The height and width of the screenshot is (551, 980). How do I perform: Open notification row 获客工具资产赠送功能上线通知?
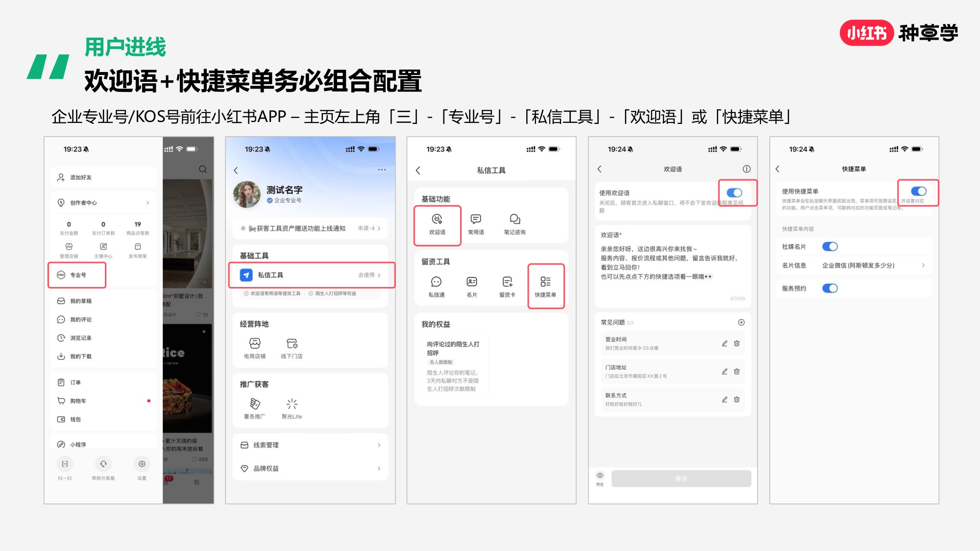click(310, 228)
